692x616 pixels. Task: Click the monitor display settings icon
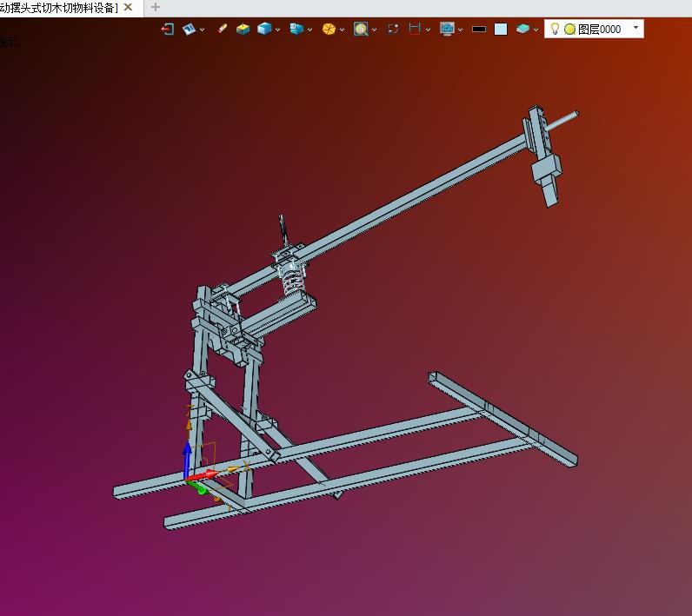coord(447,29)
